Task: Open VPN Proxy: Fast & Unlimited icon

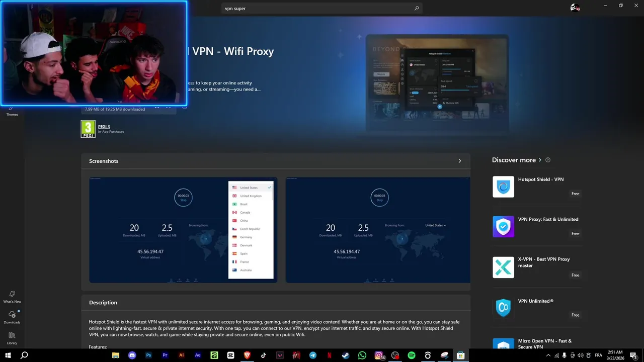Action: 503,227
